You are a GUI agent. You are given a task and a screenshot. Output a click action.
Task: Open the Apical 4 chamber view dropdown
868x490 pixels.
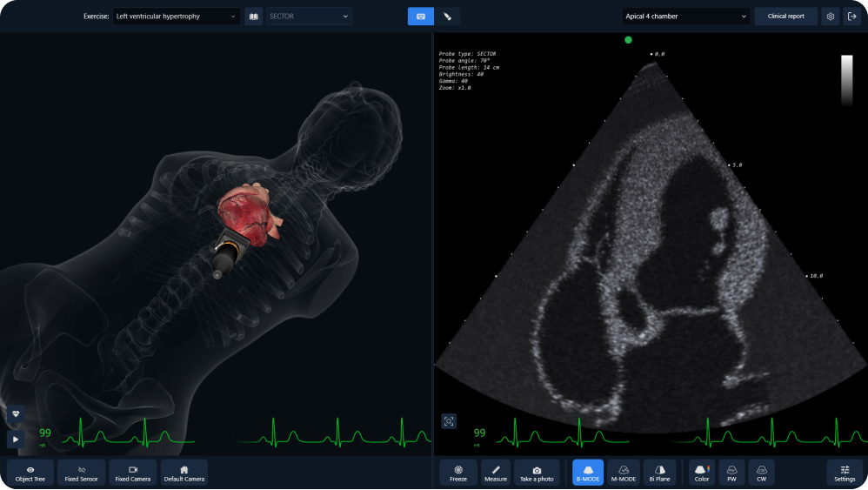coord(686,17)
